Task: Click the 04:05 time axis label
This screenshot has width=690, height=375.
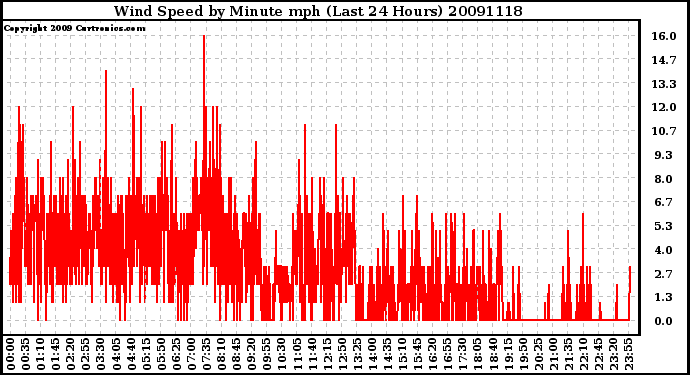Action: 116,354
